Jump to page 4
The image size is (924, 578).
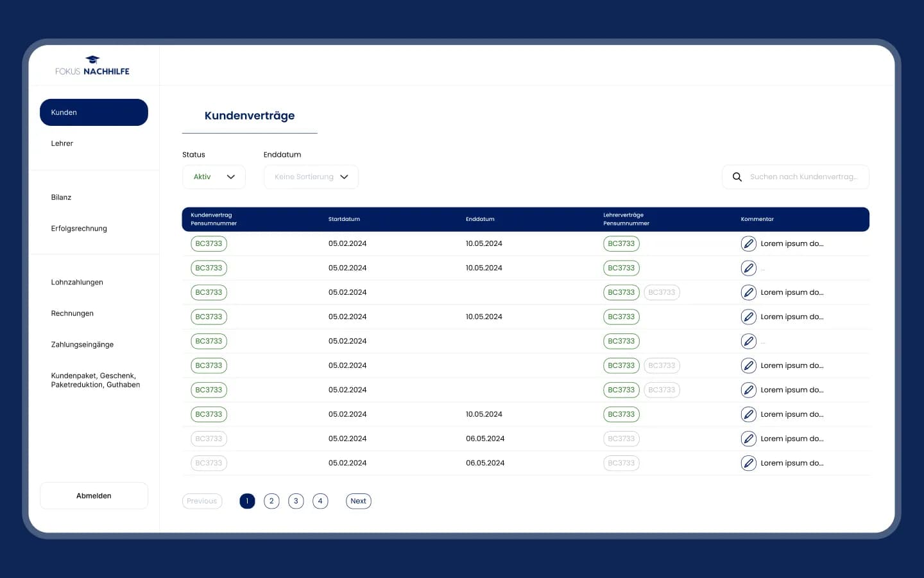pyautogui.click(x=320, y=502)
